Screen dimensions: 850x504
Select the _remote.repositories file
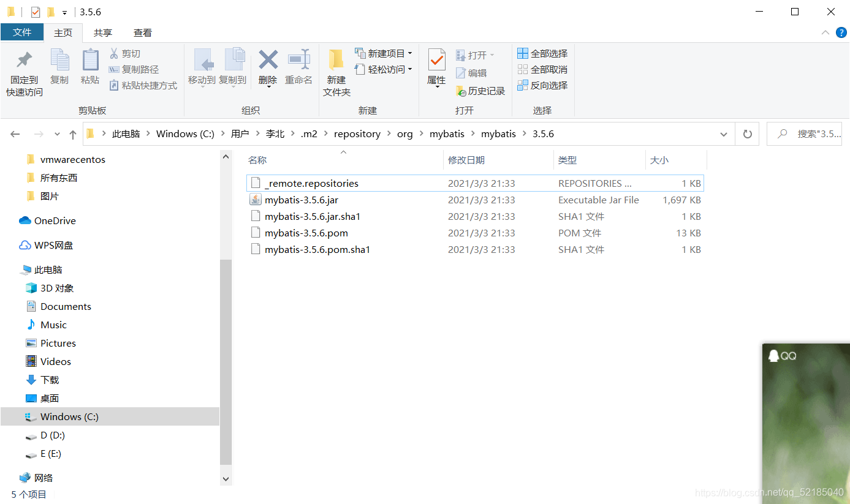475,183
